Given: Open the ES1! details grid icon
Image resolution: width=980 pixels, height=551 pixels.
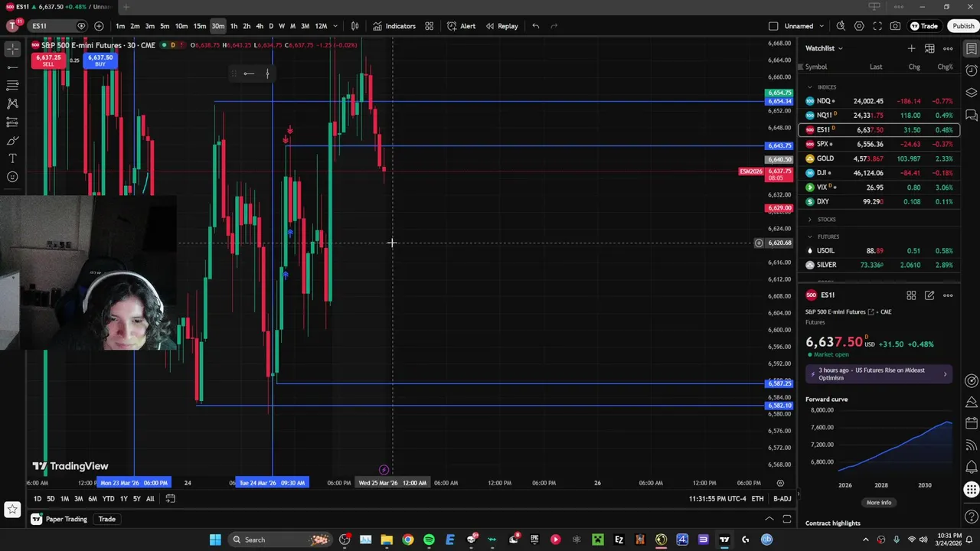Looking at the screenshot, I should [911, 295].
